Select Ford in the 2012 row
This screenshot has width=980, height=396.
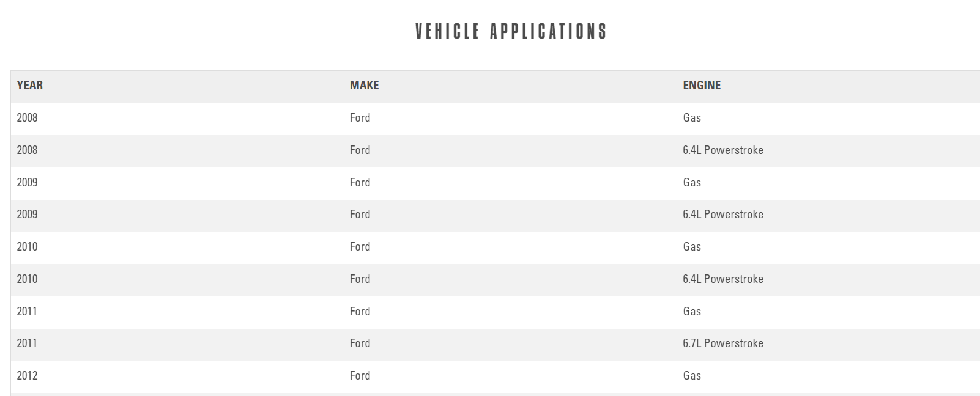pos(360,376)
